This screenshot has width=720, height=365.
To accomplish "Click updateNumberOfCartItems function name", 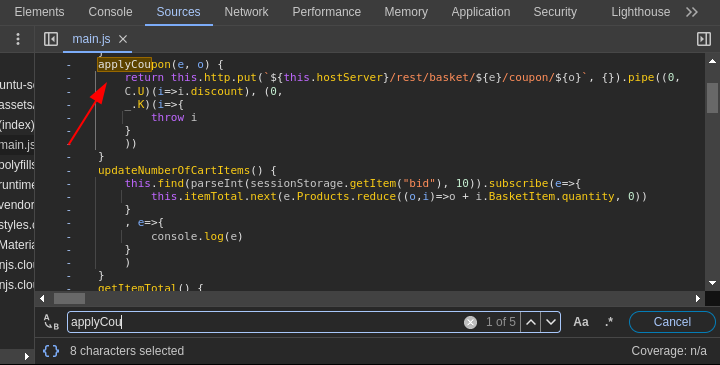I will [x=174, y=170].
